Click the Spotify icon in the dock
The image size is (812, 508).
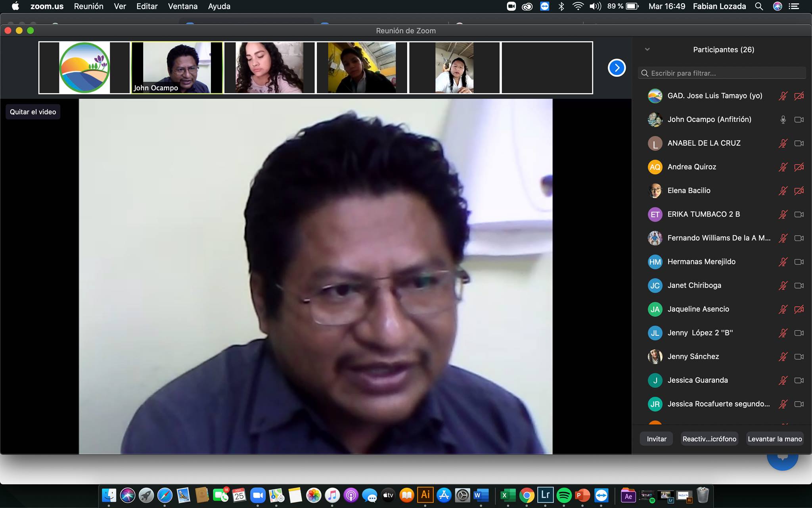pyautogui.click(x=564, y=495)
